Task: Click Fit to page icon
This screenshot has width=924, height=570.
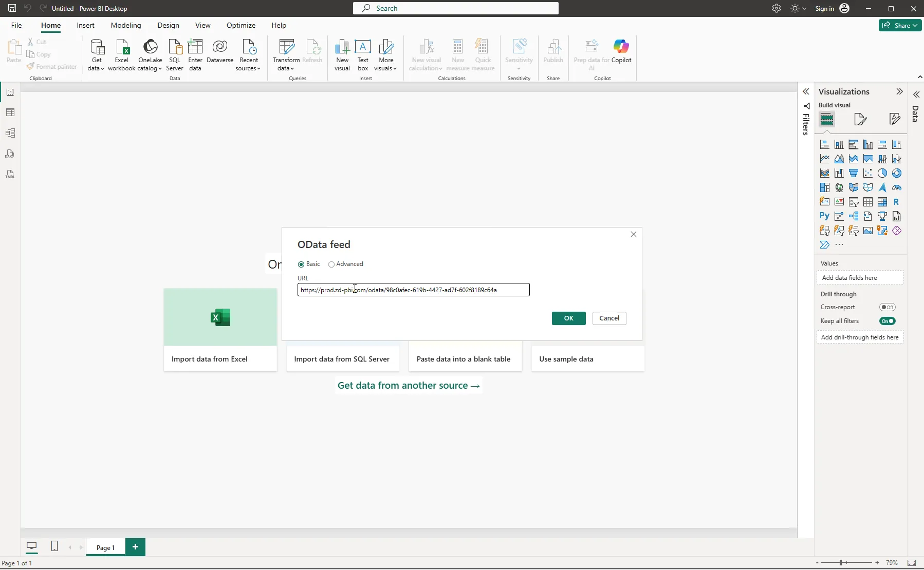Action: pos(912,563)
